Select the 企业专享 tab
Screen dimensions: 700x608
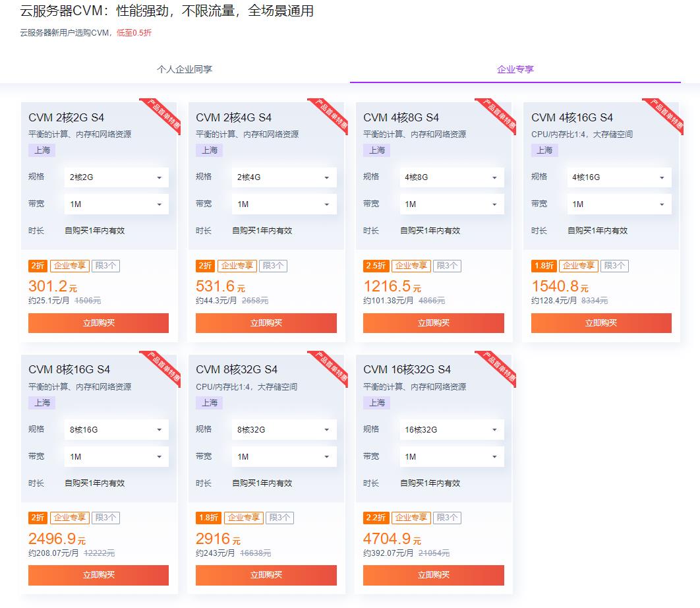click(515, 69)
